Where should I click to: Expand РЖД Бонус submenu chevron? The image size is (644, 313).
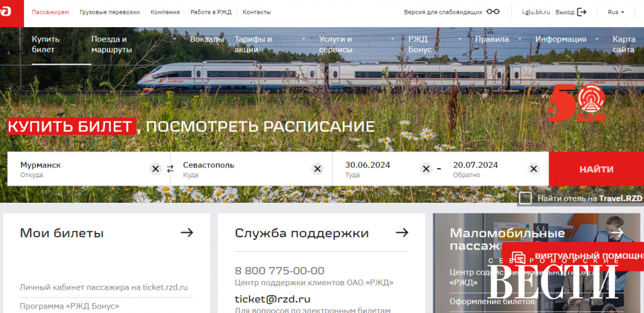[x=460, y=39]
